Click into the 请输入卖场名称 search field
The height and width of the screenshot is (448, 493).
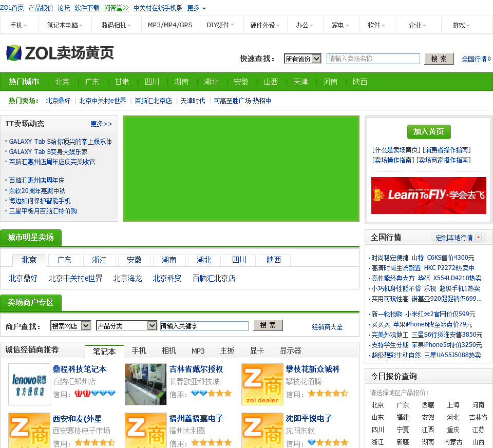(373, 59)
